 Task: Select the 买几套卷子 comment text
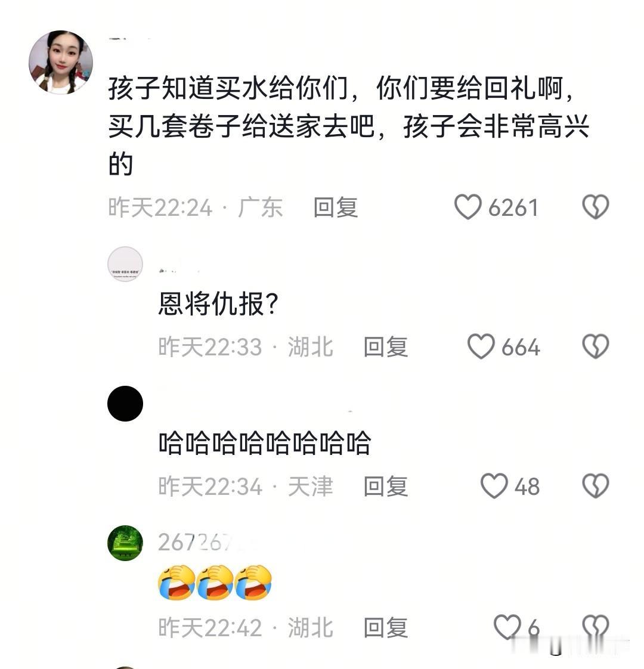348,126
